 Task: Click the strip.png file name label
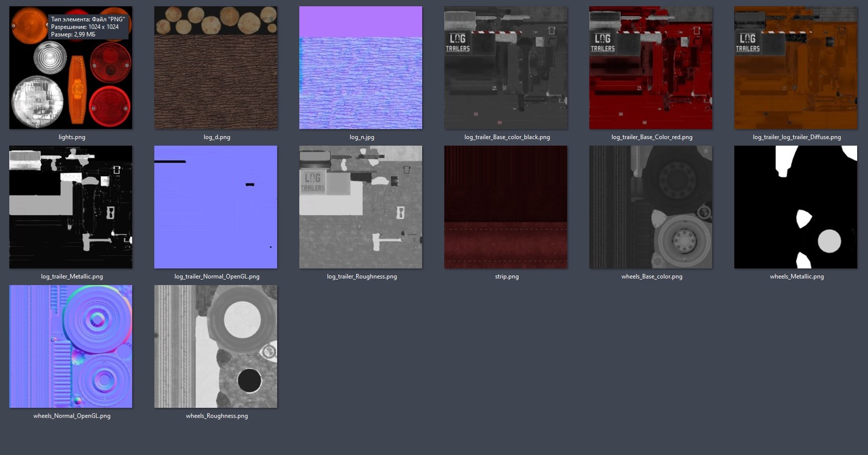pos(507,277)
